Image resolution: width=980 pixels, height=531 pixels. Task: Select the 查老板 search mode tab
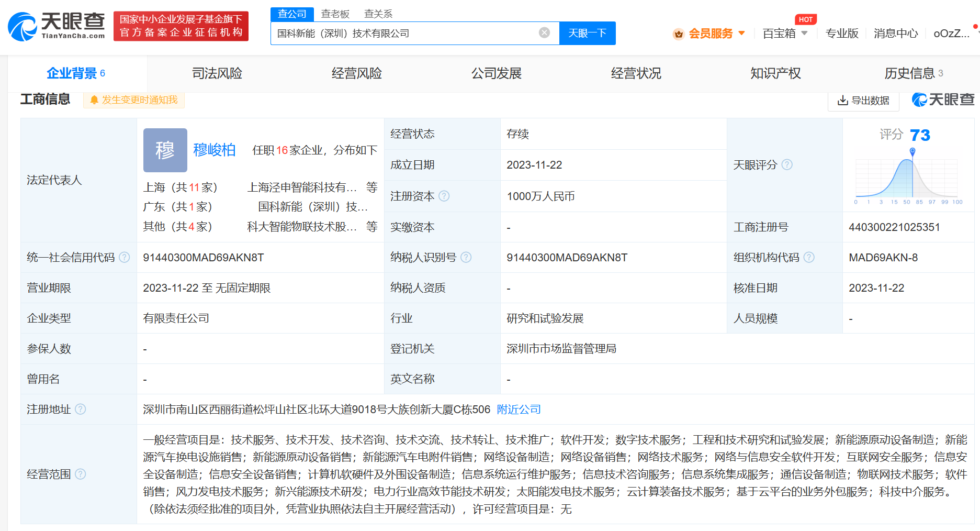(335, 14)
